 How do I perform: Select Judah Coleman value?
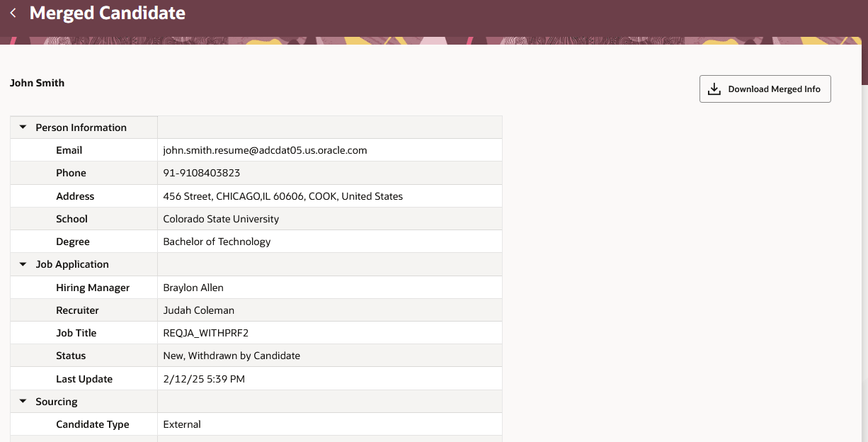(198, 310)
